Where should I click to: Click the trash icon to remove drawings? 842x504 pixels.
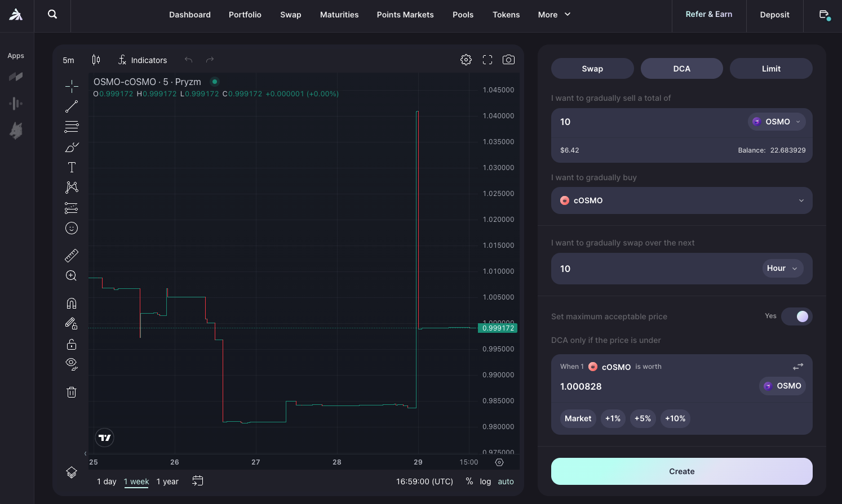pyautogui.click(x=72, y=392)
